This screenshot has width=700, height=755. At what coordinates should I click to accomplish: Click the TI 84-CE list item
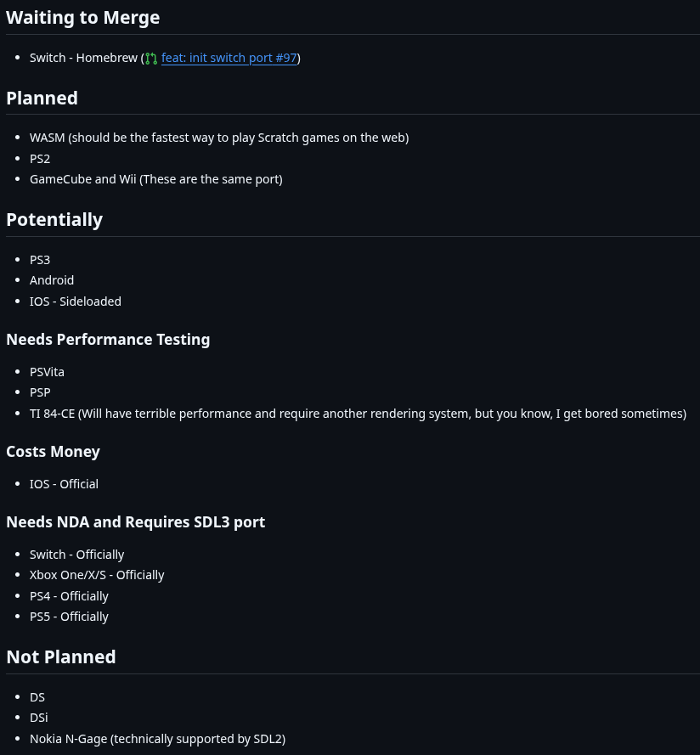click(358, 414)
